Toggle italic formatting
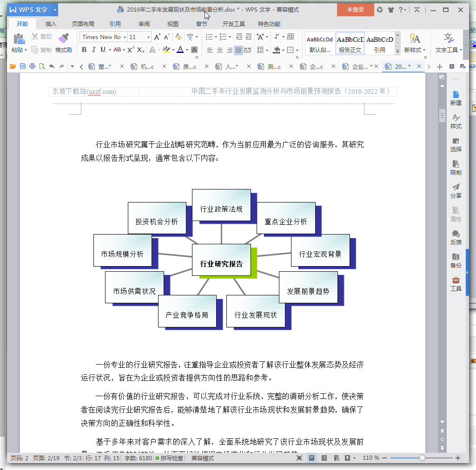This screenshot has width=476, height=470. click(x=93, y=50)
